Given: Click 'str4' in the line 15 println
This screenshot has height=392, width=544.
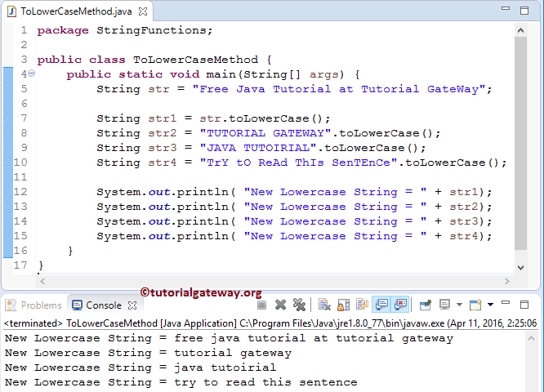Looking at the screenshot, I should coord(464,236).
